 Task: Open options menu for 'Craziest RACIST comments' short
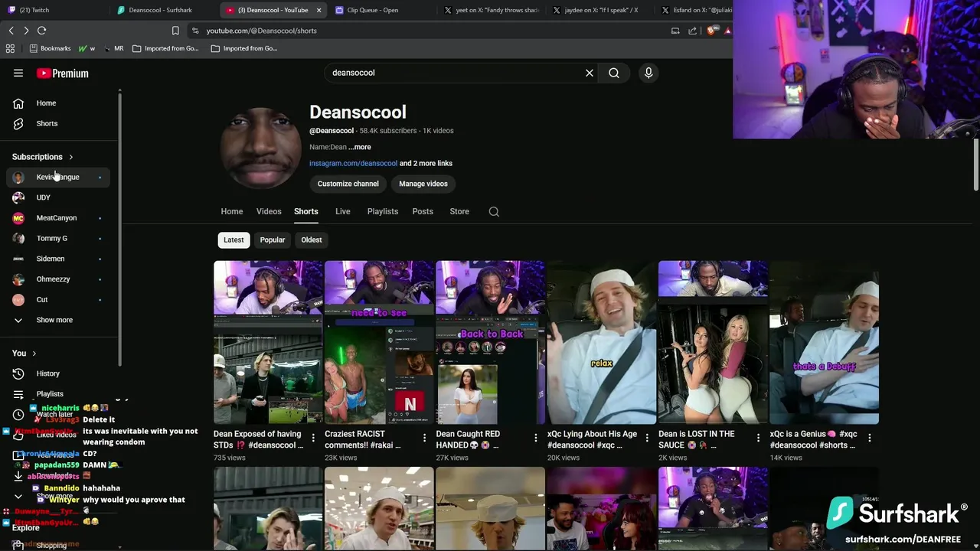(x=424, y=438)
